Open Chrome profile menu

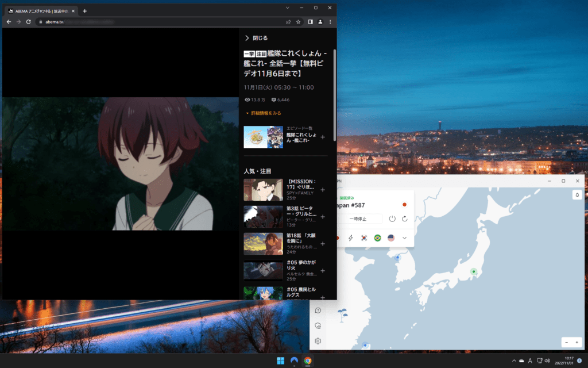[320, 22]
